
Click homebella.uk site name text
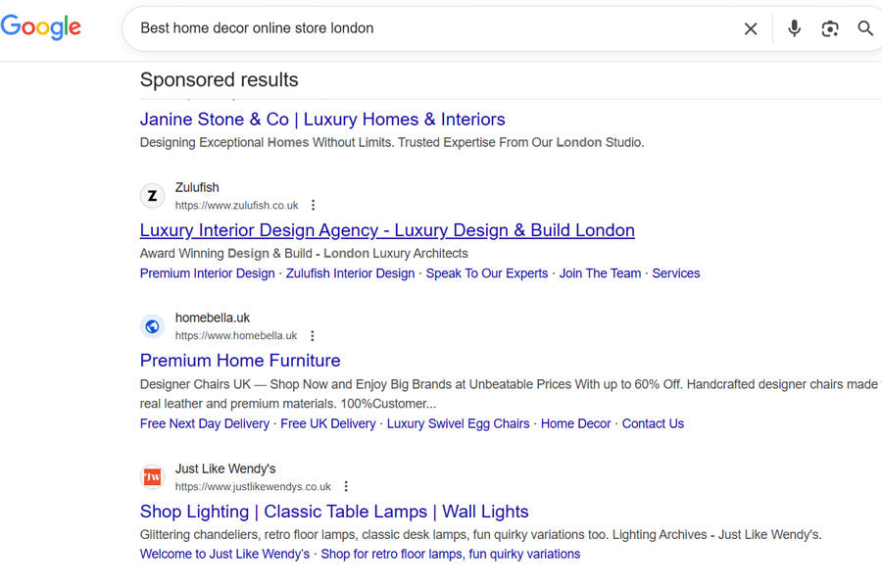click(x=213, y=318)
